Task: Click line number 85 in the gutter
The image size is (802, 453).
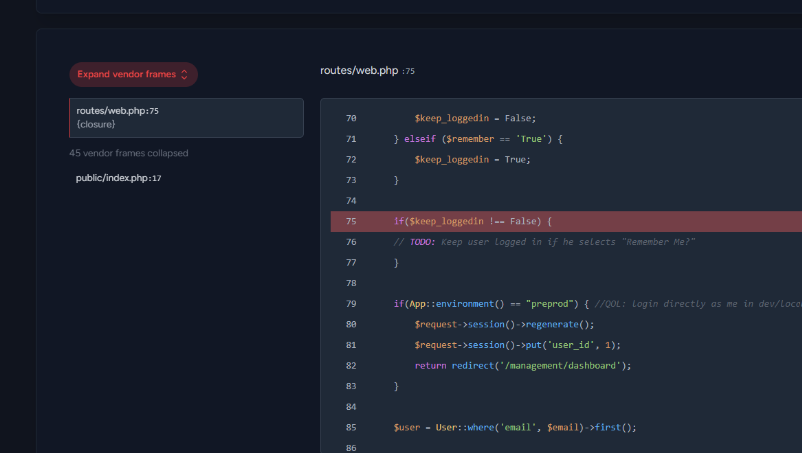Action: click(x=351, y=427)
